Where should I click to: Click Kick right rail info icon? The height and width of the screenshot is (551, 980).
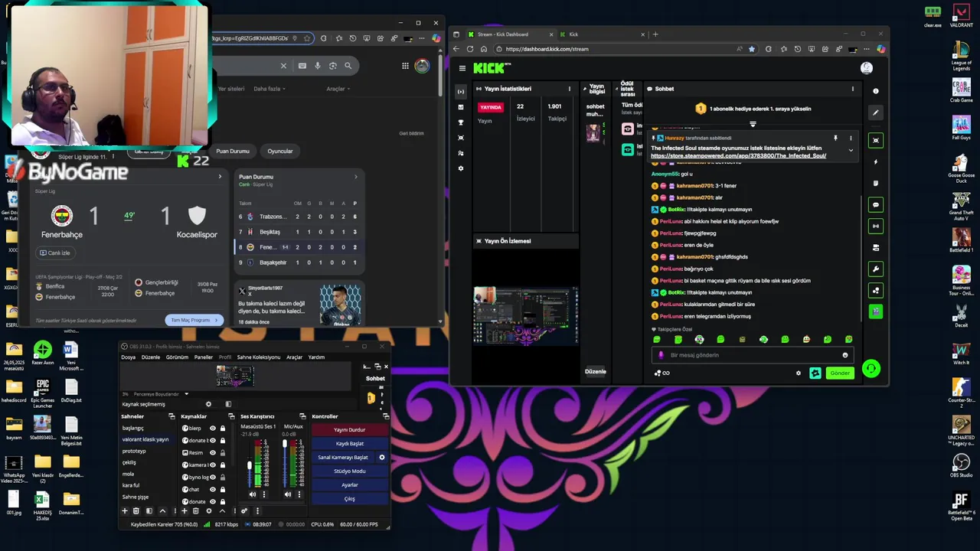(876, 91)
